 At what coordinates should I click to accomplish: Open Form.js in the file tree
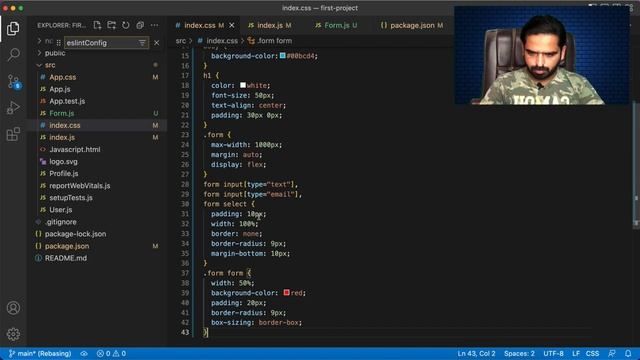pos(62,113)
